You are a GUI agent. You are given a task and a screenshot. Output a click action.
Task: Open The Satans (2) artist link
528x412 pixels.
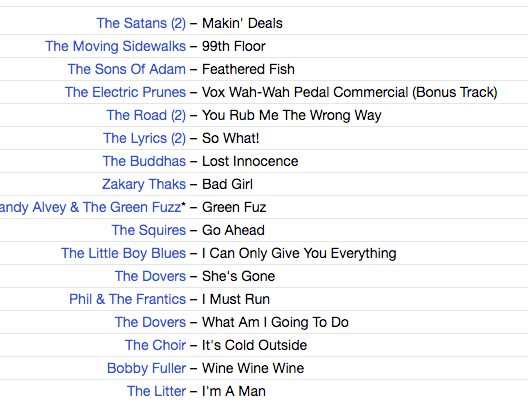coord(141,23)
